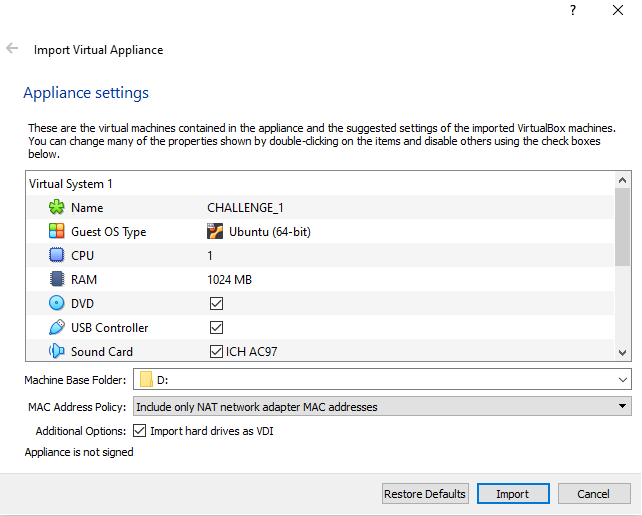Toggle Import hard drives as VDI

139,431
